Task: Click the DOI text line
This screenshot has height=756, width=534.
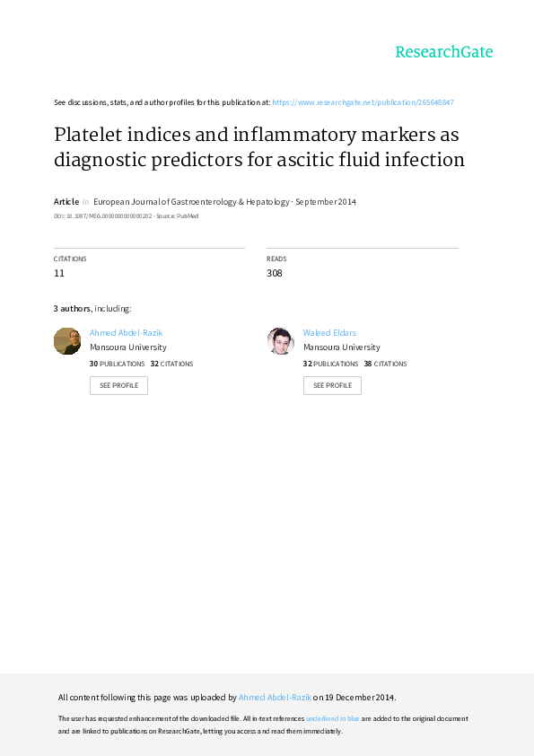Action: click(x=126, y=216)
